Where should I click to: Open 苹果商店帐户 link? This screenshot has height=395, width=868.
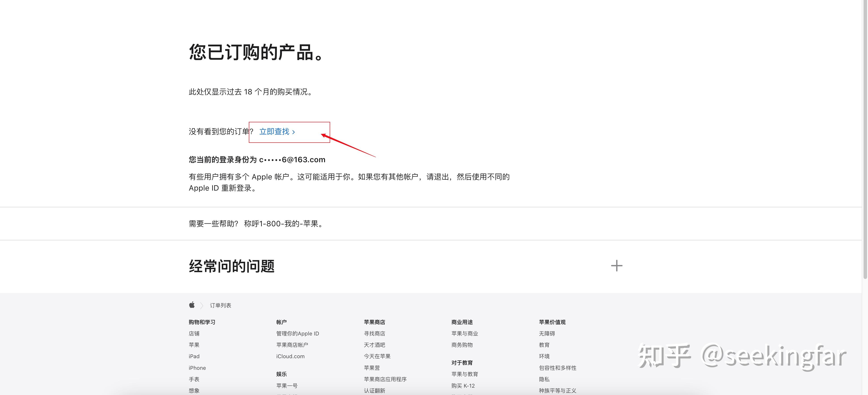click(292, 345)
